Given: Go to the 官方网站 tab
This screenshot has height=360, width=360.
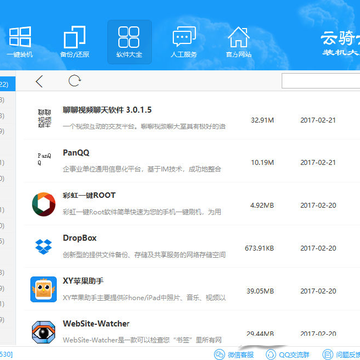Looking at the screenshot, I should pyautogui.click(x=239, y=42).
